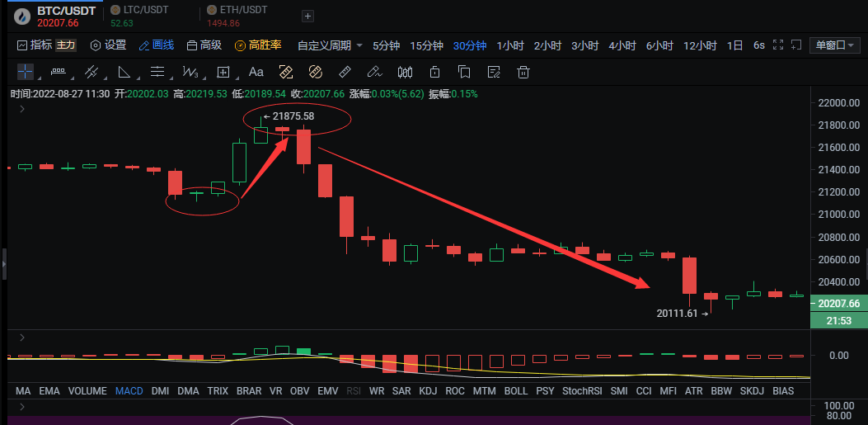Screen dimensions: 868x425
Task: Select the orange framed ruler measure tool
Action: coord(286,72)
